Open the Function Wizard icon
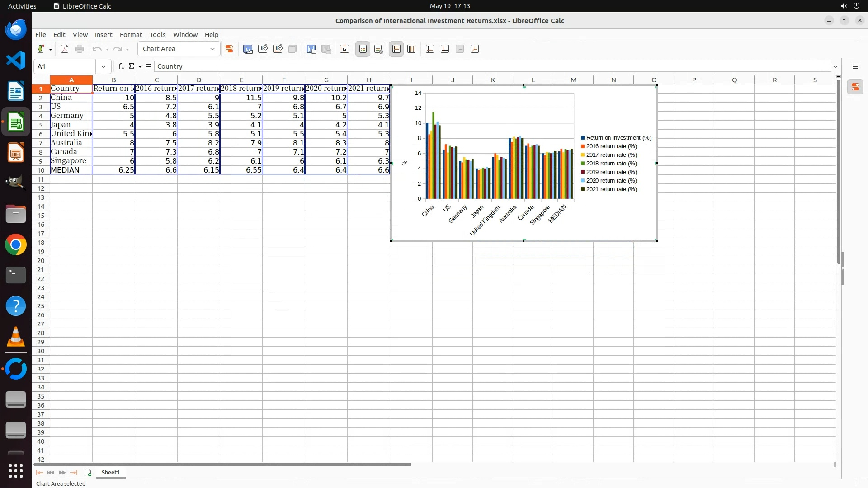 pos(121,66)
